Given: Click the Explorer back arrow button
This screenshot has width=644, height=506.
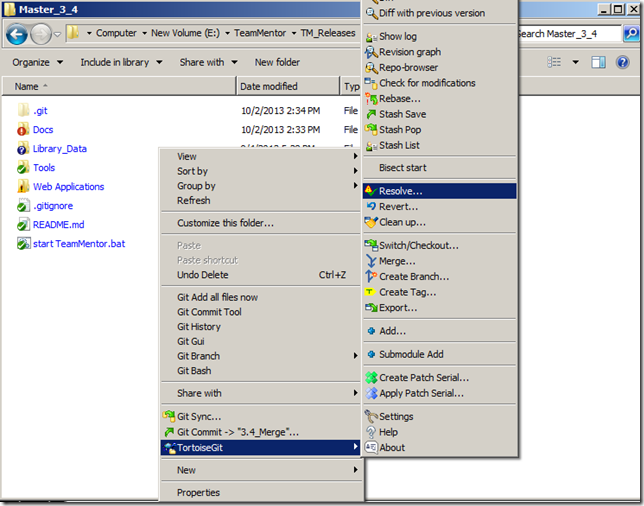Looking at the screenshot, I should (17, 34).
